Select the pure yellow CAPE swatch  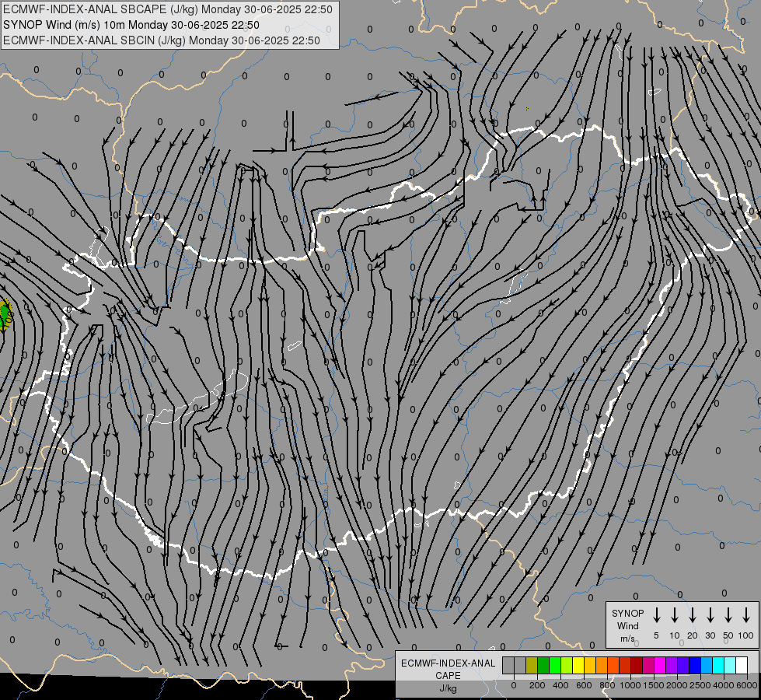(578, 666)
